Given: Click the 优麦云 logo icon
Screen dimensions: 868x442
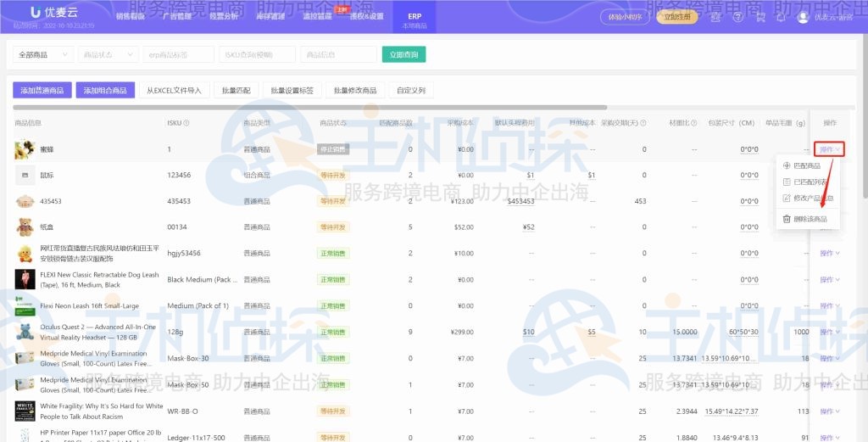Looking at the screenshot, I should (x=36, y=13).
